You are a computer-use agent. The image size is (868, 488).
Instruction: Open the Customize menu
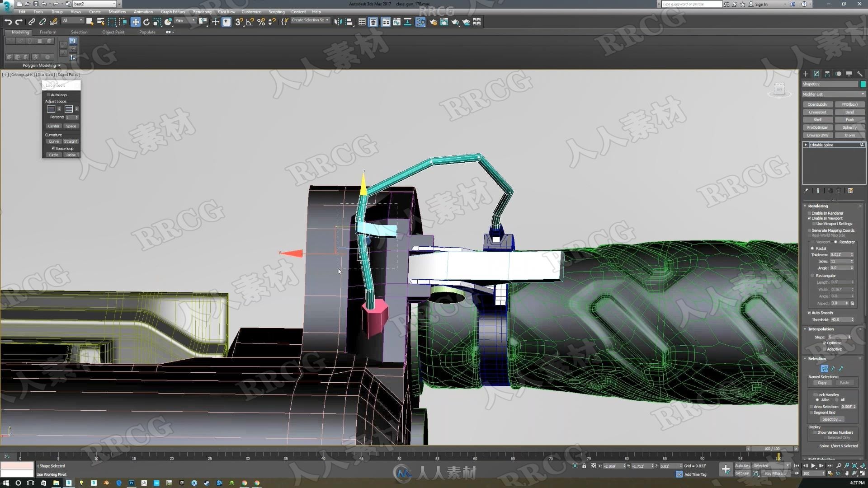click(x=251, y=12)
